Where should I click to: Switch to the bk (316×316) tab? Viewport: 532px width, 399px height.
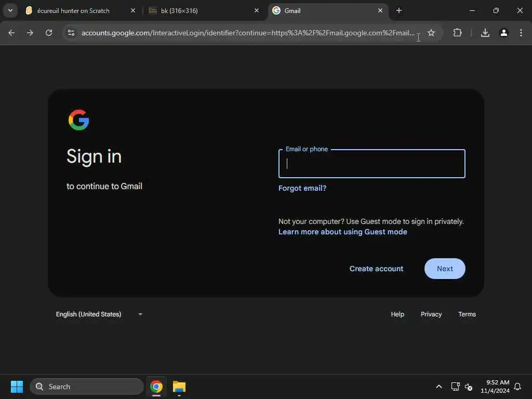pos(179,10)
